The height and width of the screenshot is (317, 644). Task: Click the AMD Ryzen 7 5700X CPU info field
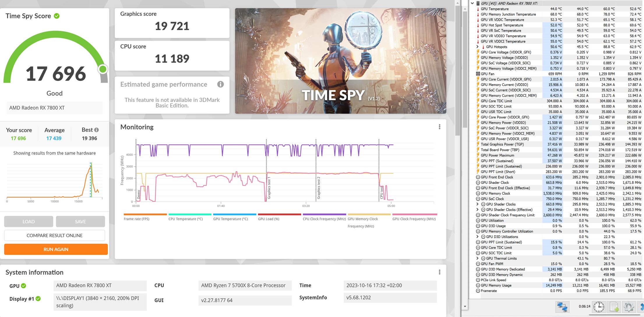click(x=245, y=286)
